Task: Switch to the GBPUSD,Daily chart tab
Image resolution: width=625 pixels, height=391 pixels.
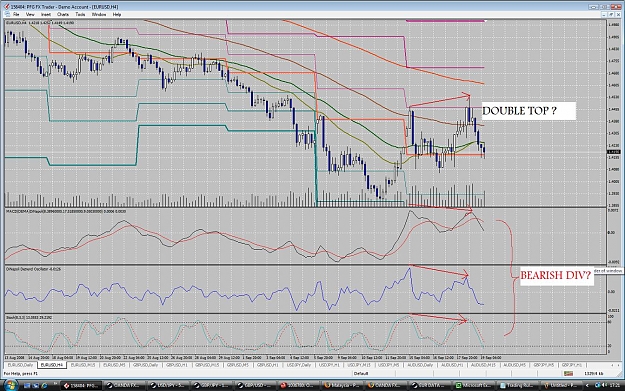Action: click(x=145, y=365)
